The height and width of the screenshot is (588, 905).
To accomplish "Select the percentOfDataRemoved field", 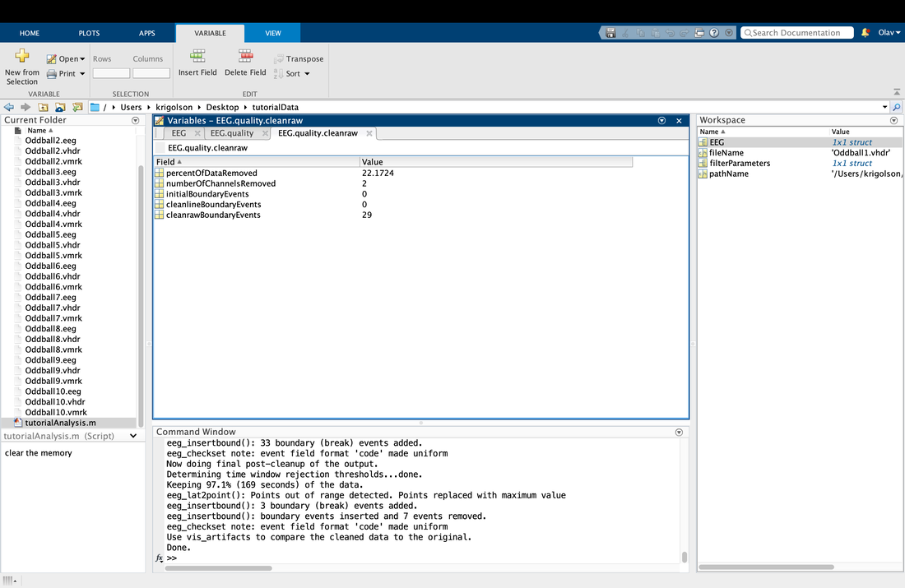I will tap(211, 174).
